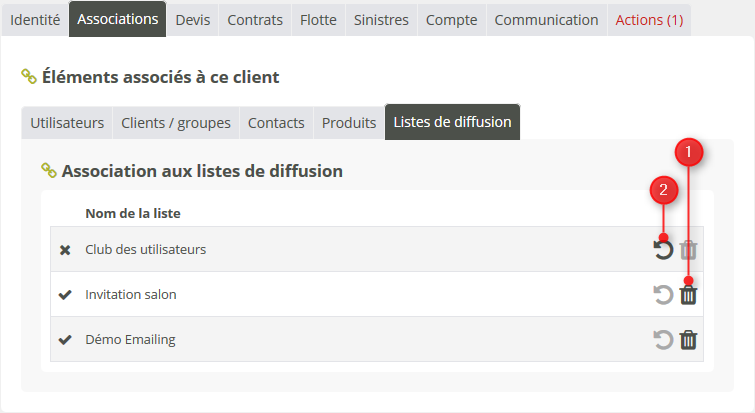Open the Identité tab
The width and height of the screenshot is (755, 413).
coord(35,20)
